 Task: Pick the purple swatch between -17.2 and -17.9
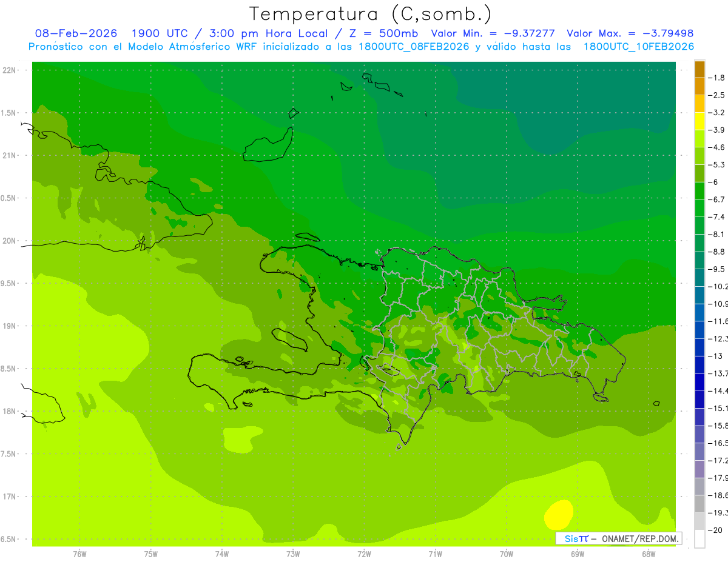coord(699,469)
